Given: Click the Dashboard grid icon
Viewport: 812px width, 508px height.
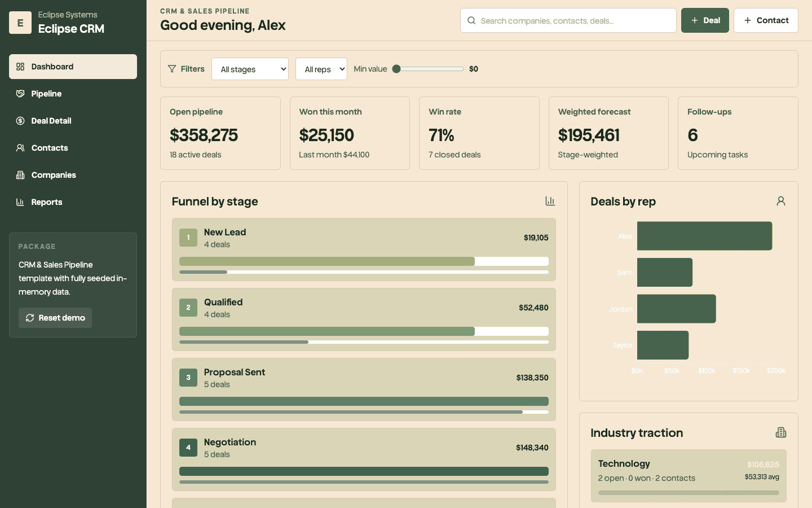Looking at the screenshot, I should (20, 67).
